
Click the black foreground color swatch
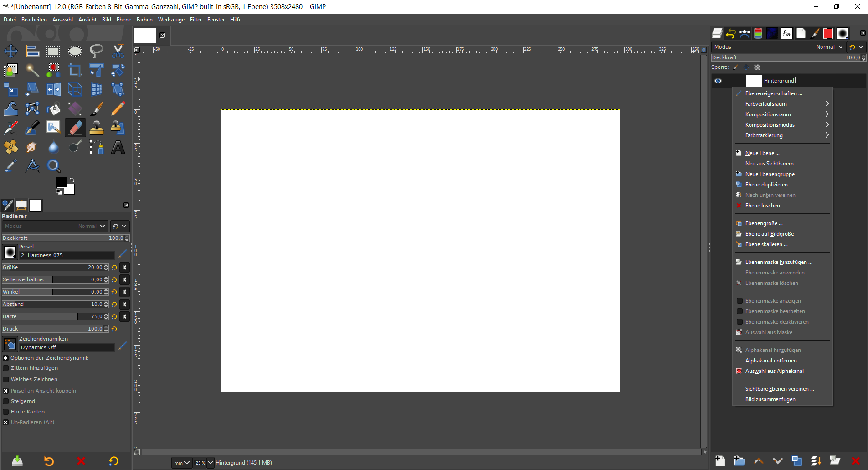(x=62, y=183)
